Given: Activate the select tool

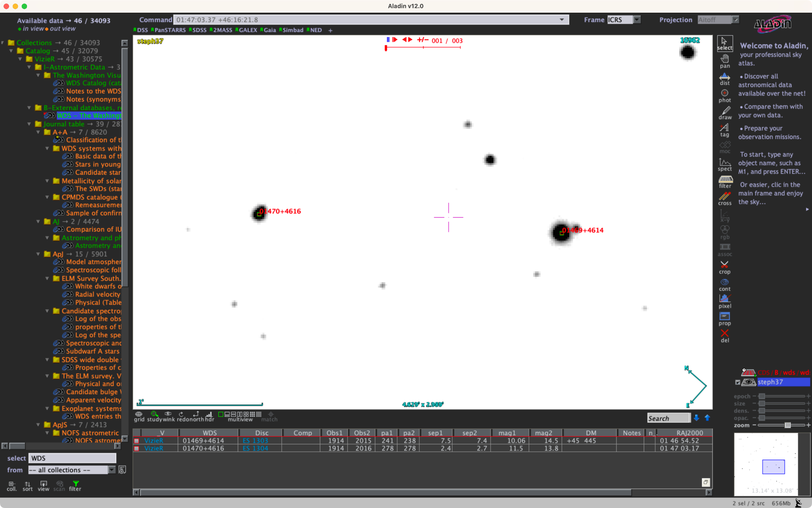Looking at the screenshot, I should click(724, 43).
